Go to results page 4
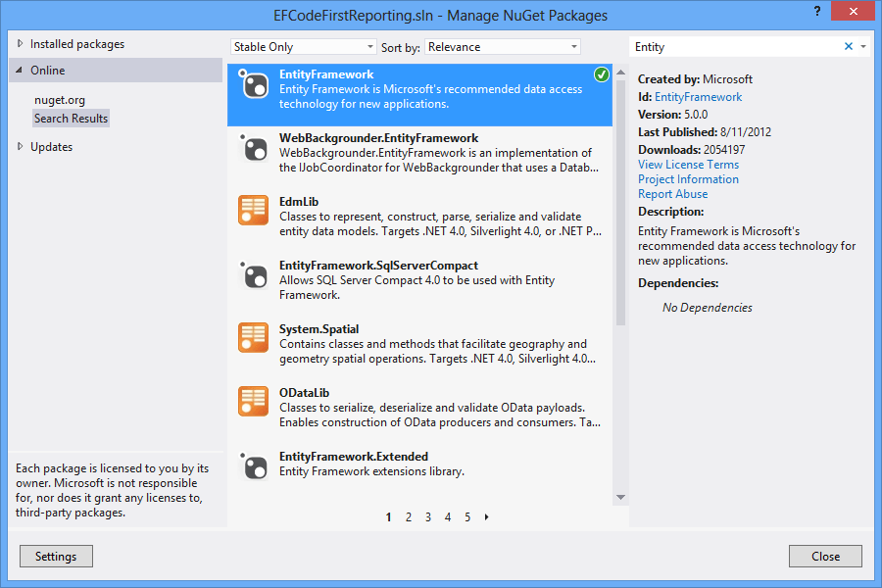This screenshot has width=882, height=588. click(448, 517)
